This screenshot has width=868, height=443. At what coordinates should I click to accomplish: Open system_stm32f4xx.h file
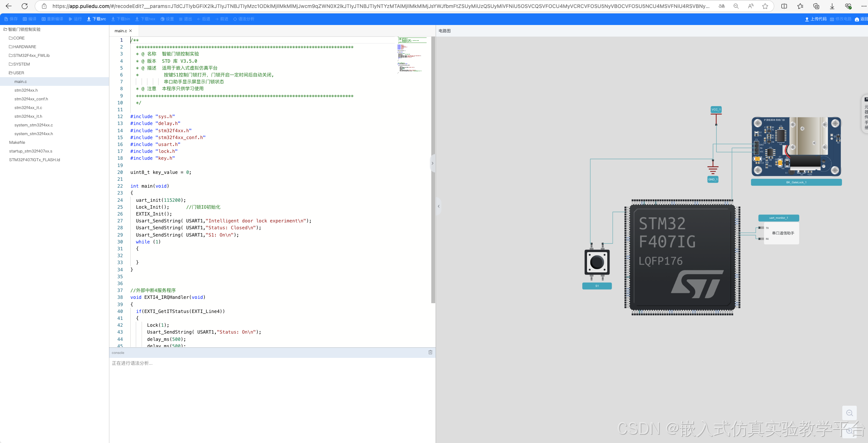[34, 134]
